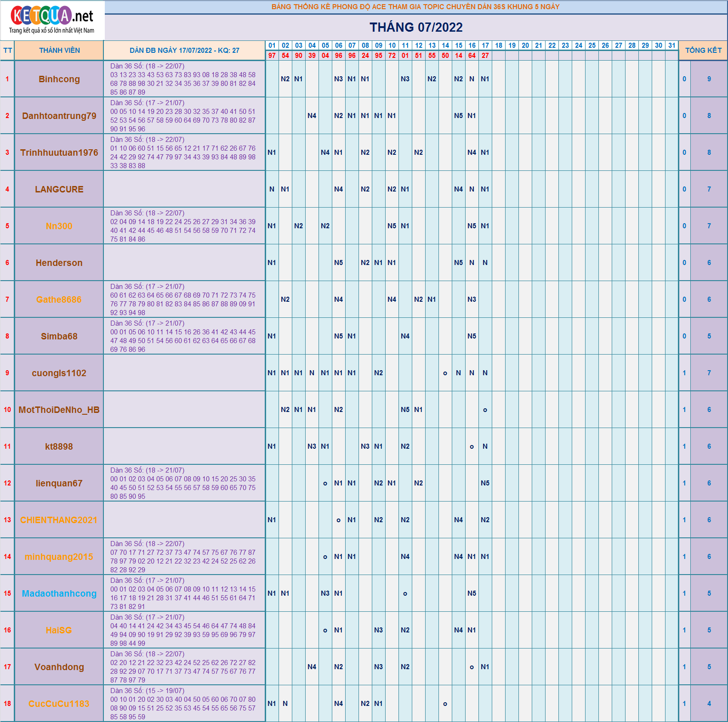
Task: Click Trinhhuutuan1976's number set cell
Action: point(184,152)
